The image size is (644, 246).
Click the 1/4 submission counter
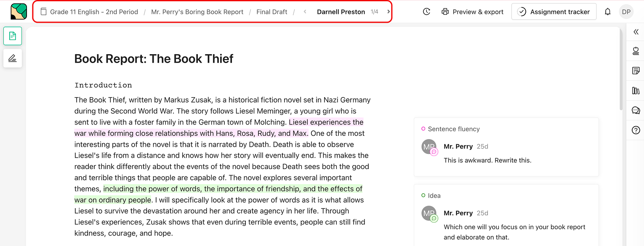(375, 12)
